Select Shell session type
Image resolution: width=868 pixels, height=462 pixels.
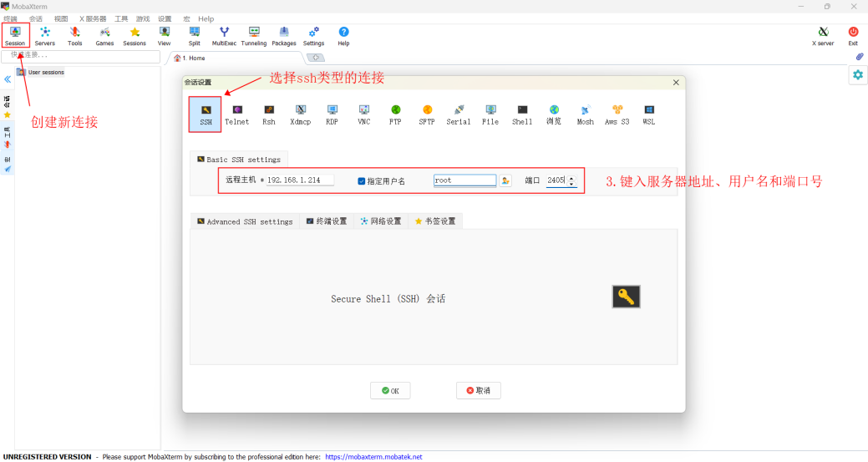tap(522, 115)
